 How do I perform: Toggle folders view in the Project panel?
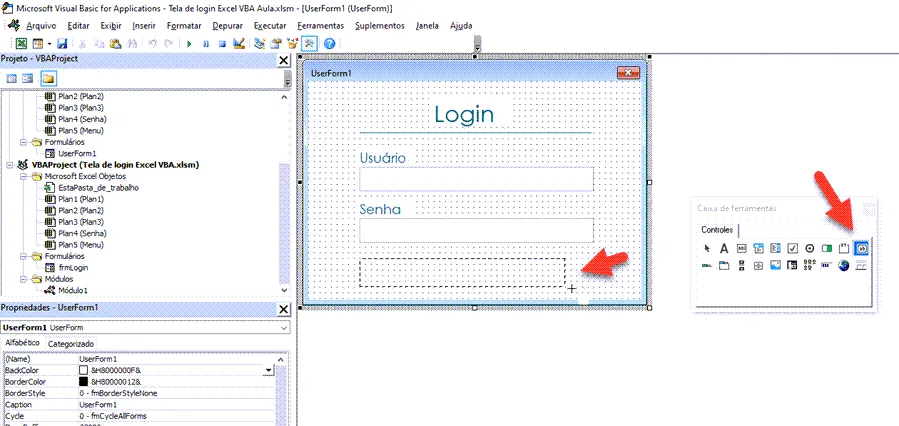(x=48, y=79)
